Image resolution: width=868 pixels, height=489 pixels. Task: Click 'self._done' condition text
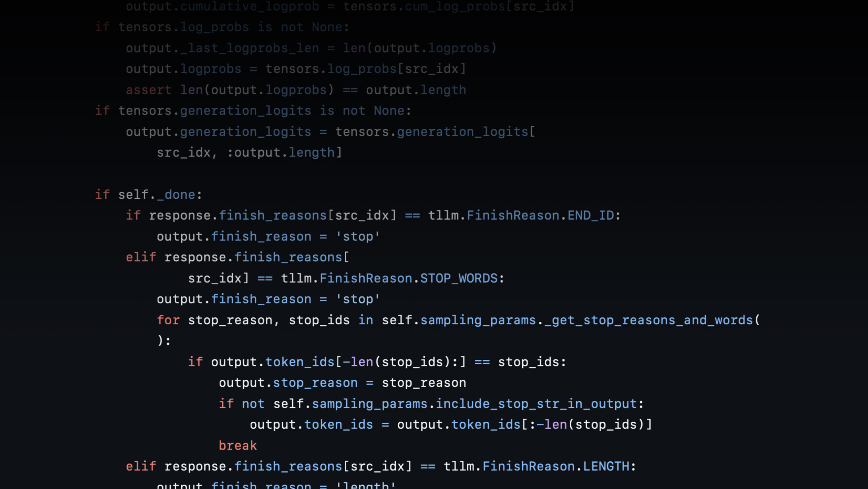tap(157, 195)
